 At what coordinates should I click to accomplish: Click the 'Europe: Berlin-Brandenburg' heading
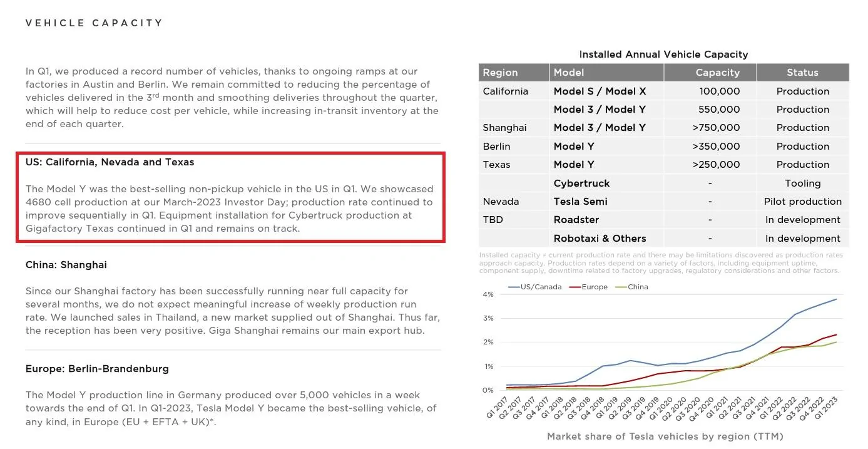97,369
